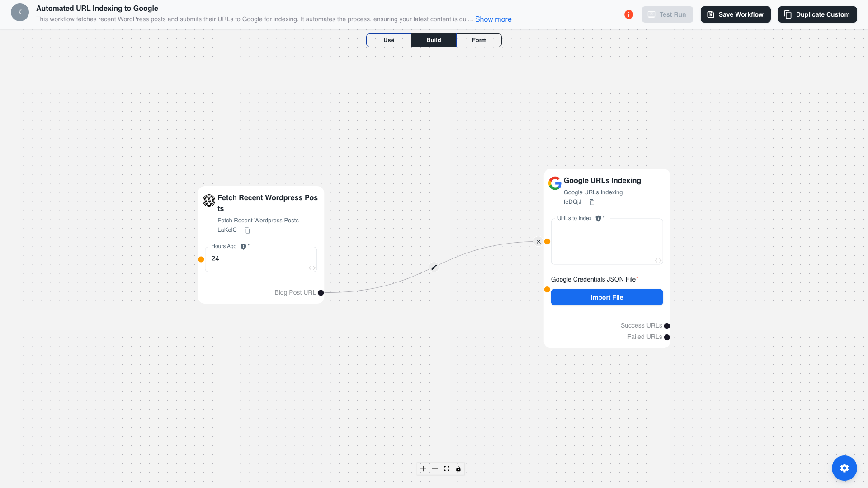Copy the feDQjJ node identifier

pyautogui.click(x=592, y=202)
